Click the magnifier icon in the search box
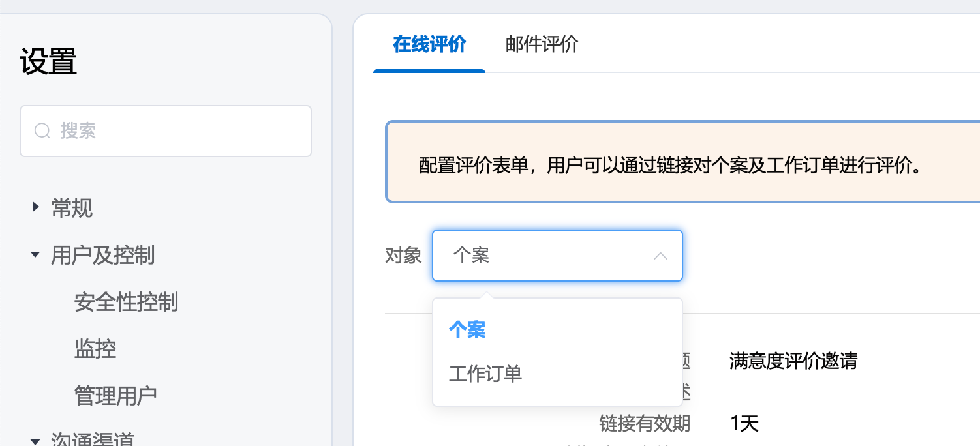980x446 pixels. pos(42,131)
